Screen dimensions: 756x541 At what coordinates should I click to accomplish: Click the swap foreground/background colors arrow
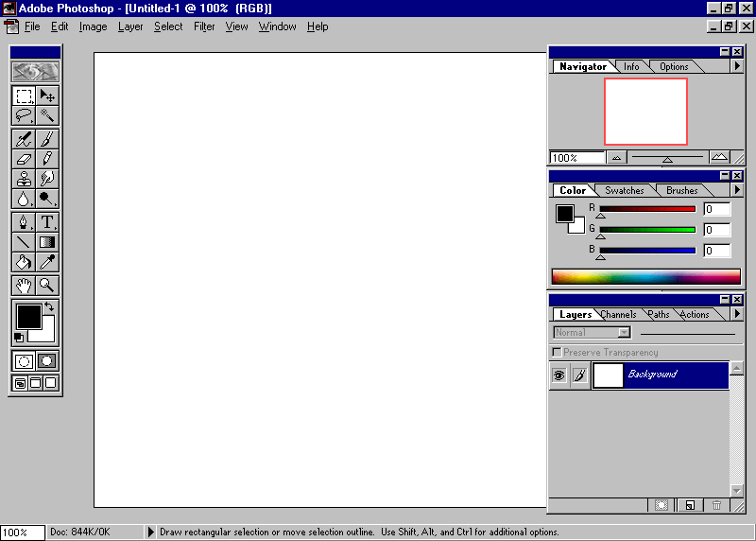(x=49, y=306)
